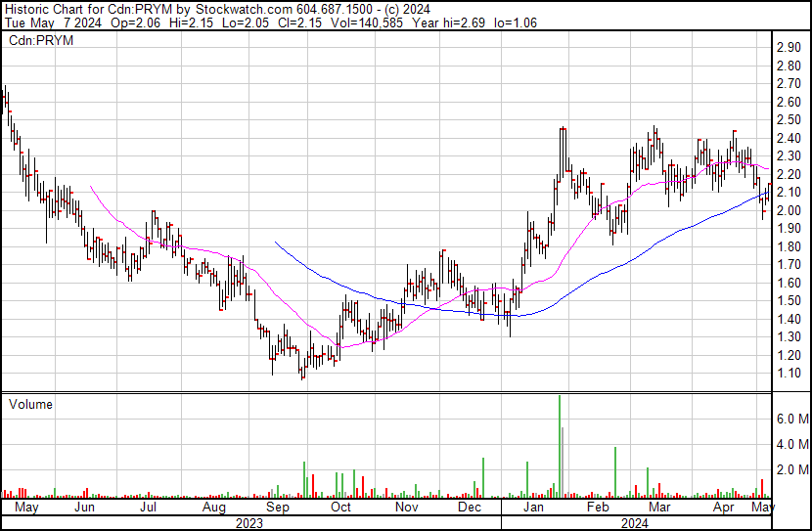Click the Dec month marker
Image resolution: width=812 pixels, height=531 pixels.
[x=470, y=509]
